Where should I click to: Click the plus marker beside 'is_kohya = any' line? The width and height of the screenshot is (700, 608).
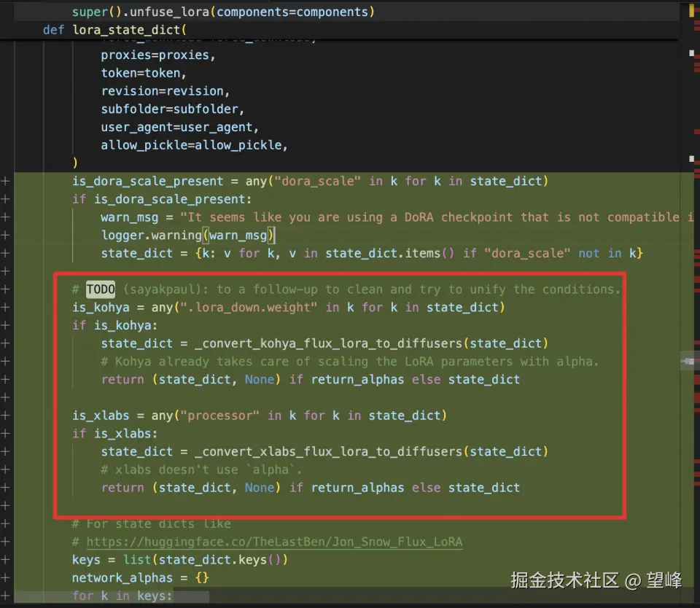pyautogui.click(x=5, y=307)
